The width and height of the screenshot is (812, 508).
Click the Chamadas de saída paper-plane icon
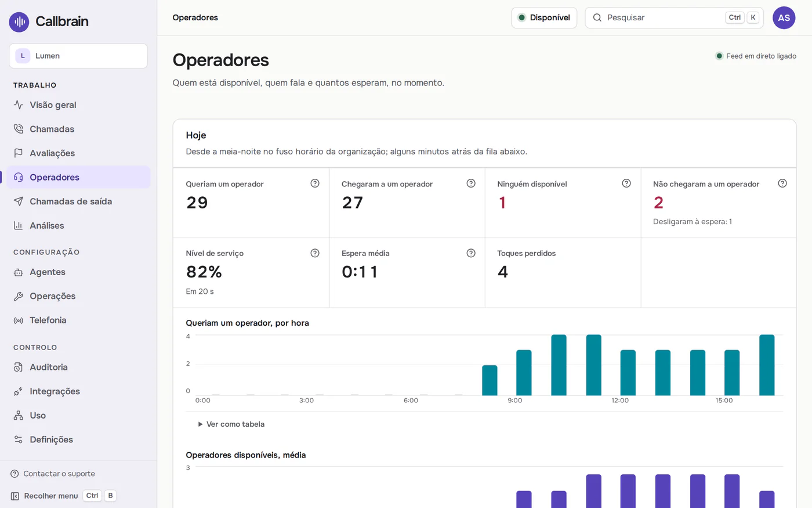pyautogui.click(x=19, y=201)
